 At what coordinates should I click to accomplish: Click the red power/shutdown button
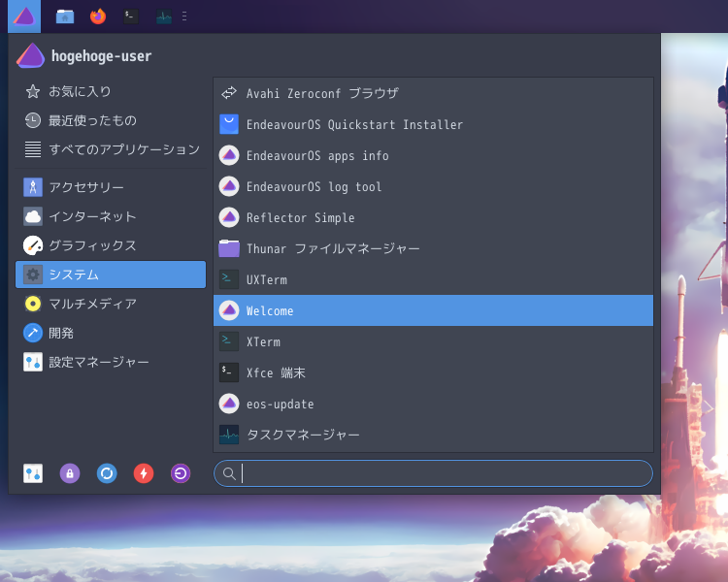[144, 473]
